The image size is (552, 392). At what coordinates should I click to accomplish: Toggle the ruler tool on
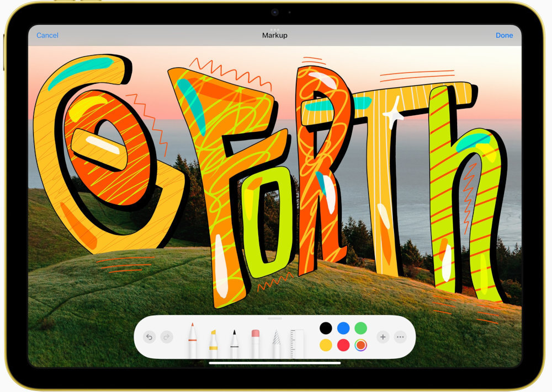coord(296,339)
